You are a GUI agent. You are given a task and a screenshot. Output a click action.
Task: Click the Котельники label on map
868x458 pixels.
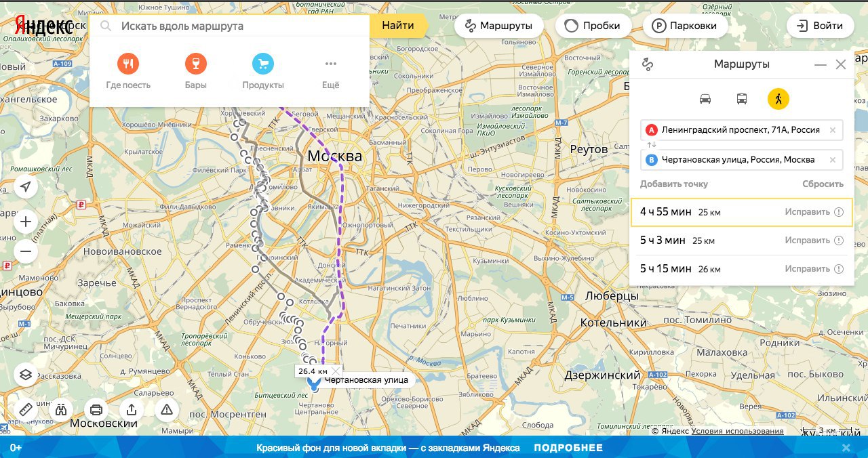(613, 322)
